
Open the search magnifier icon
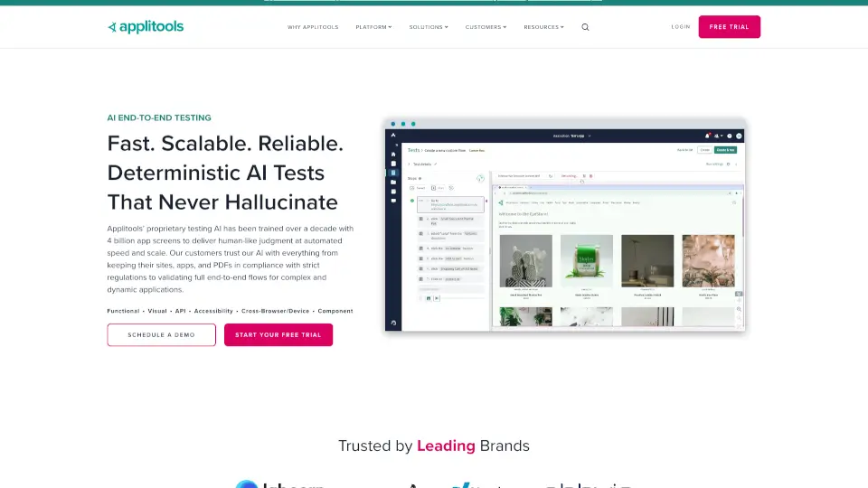(585, 27)
